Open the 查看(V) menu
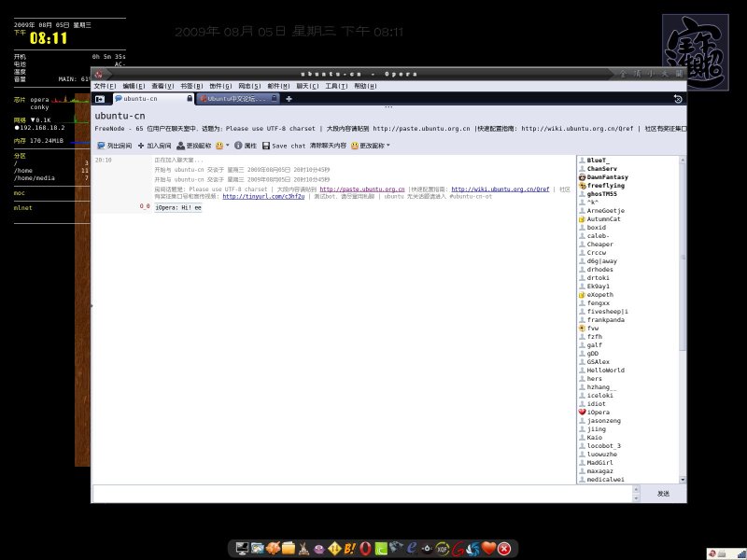747x560 pixels. tap(162, 86)
